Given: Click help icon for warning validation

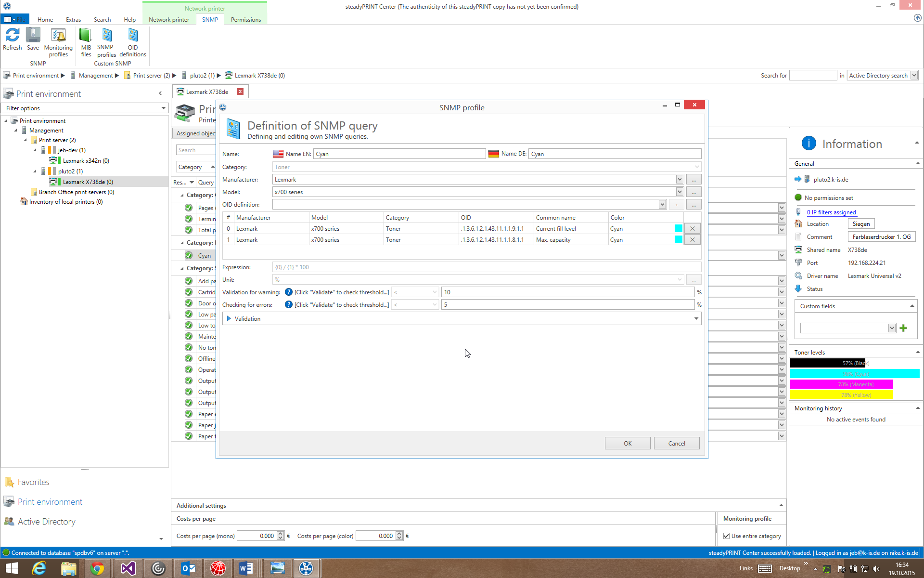Looking at the screenshot, I should 288,292.
